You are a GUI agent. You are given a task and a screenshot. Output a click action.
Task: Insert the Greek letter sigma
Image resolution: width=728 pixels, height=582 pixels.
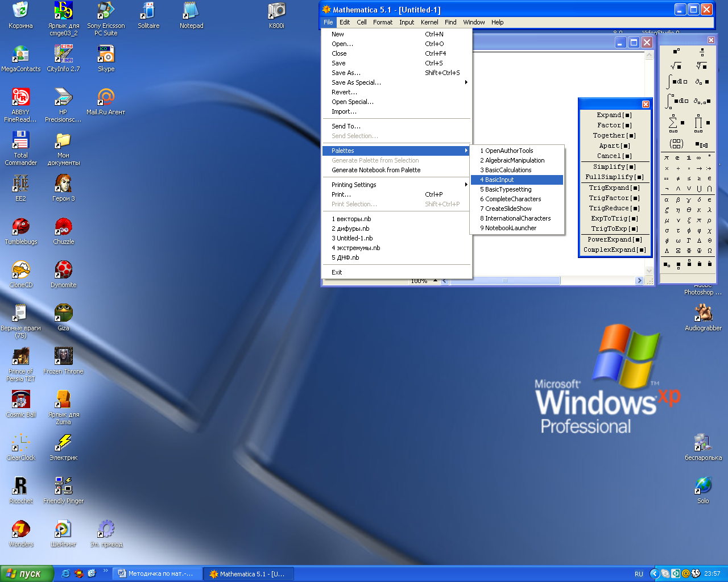click(x=667, y=231)
